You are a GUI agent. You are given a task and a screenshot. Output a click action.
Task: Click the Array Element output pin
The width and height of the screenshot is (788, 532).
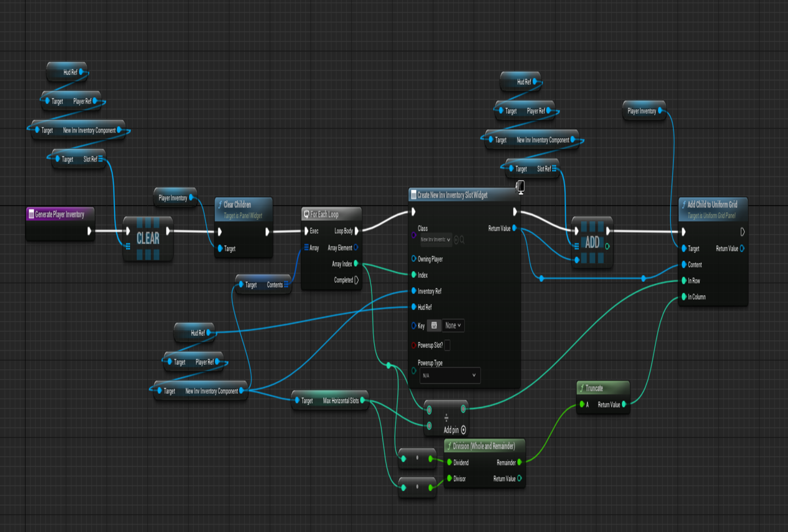[x=356, y=248]
